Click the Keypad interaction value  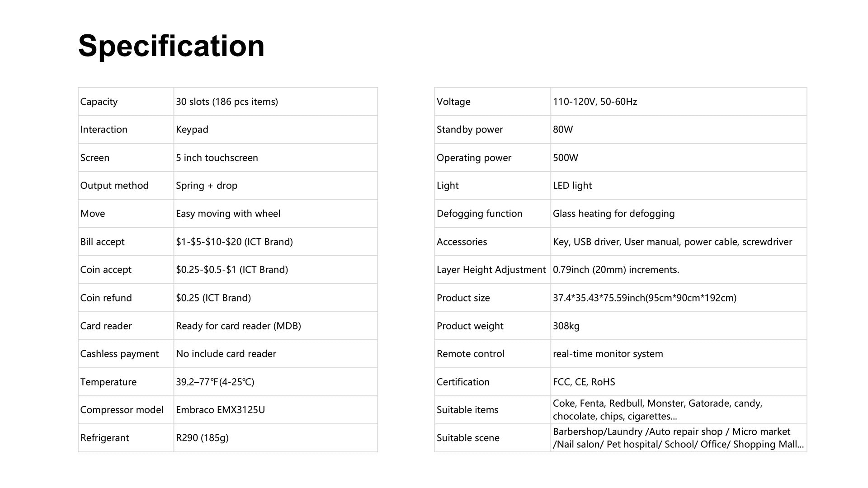(192, 130)
